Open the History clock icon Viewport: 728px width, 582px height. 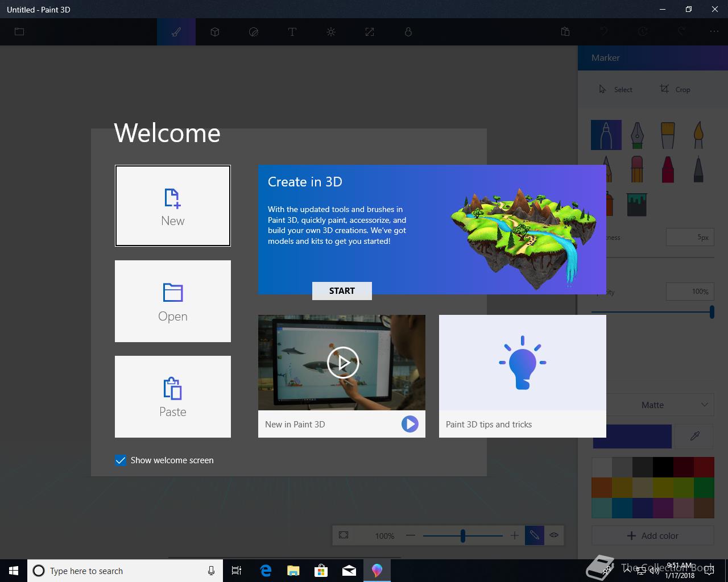(x=643, y=32)
